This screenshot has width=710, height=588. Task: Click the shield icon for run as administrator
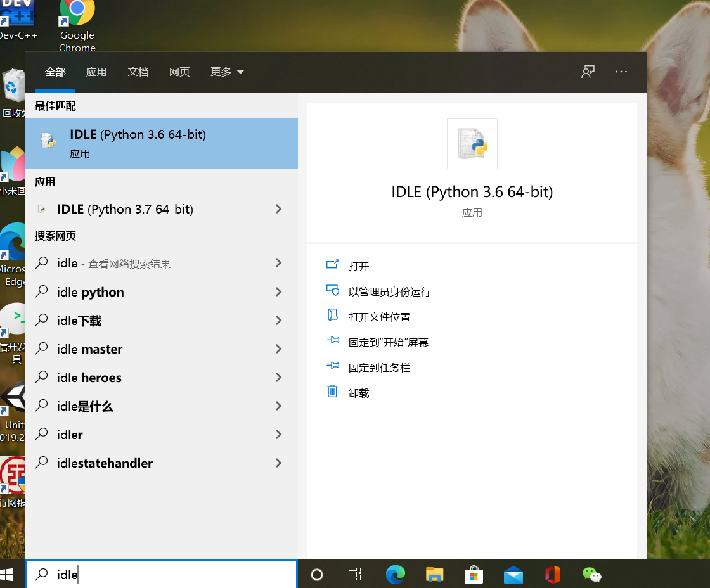tap(332, 290)
